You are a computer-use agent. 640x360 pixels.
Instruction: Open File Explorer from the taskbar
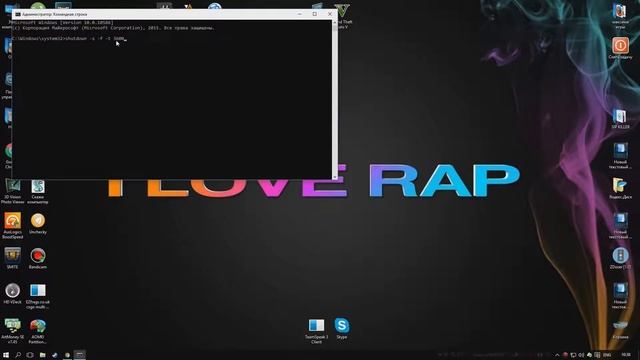(42, 355)
